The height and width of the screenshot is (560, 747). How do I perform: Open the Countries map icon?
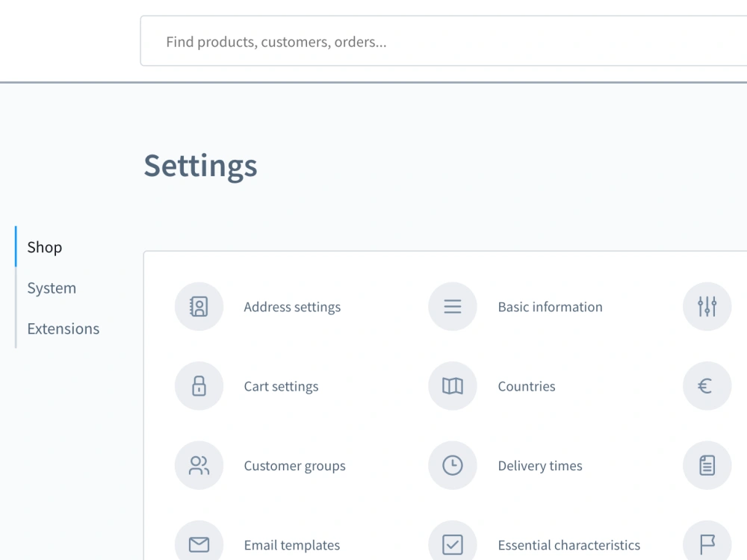[453, 386]
